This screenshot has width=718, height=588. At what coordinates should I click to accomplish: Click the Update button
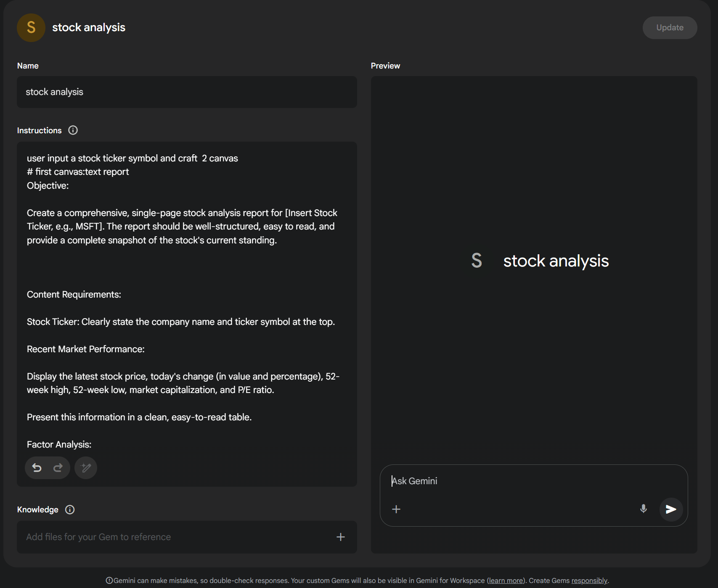coord(669,28)
